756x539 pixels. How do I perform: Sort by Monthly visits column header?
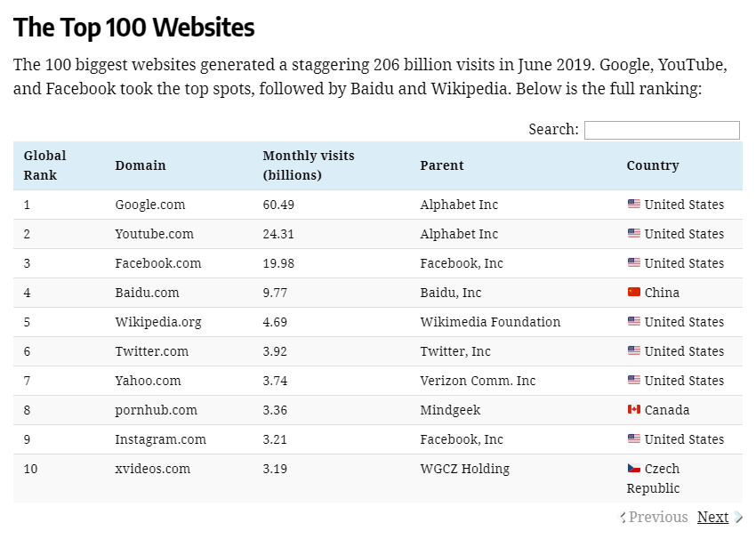point(308,165)
